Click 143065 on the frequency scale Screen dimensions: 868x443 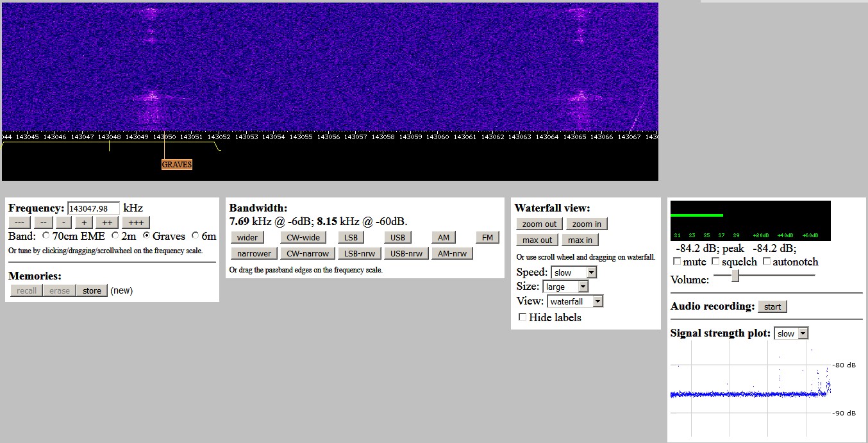(x=575, y=137)
